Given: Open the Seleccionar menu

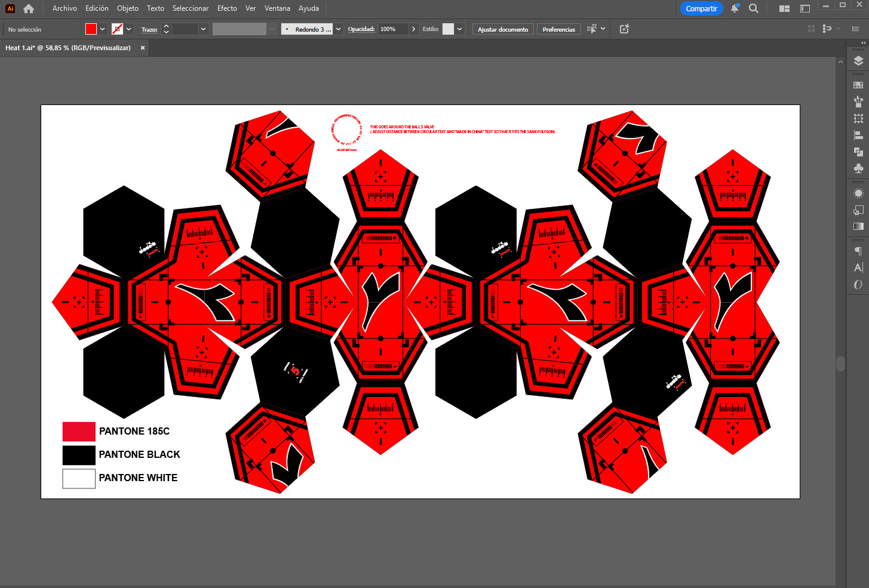Looking at the screenshot, I should click(x=191, y=8).
